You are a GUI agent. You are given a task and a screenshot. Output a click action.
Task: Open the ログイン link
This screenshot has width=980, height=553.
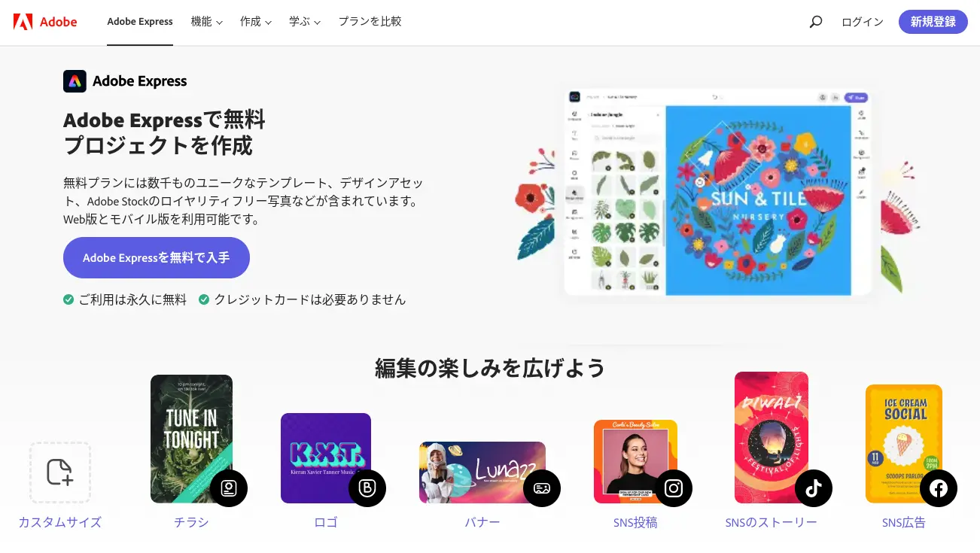pyautogui.click(x=863, y=22)
